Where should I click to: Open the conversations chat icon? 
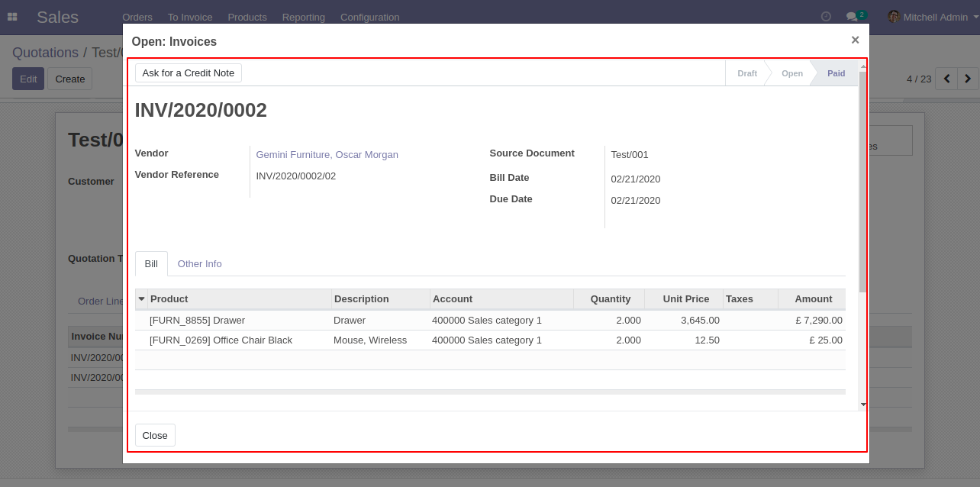point(852,17)
